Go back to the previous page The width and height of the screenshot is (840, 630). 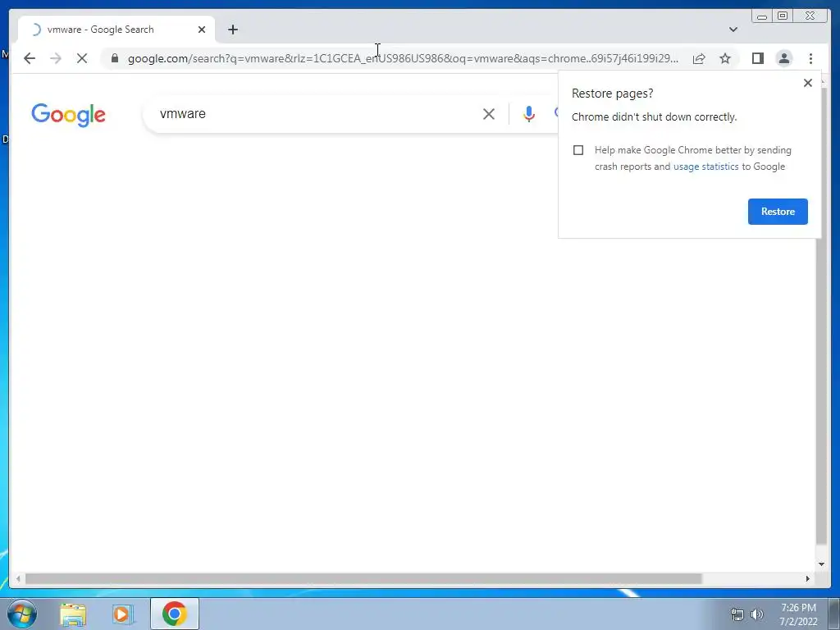[x=30, y=58]
